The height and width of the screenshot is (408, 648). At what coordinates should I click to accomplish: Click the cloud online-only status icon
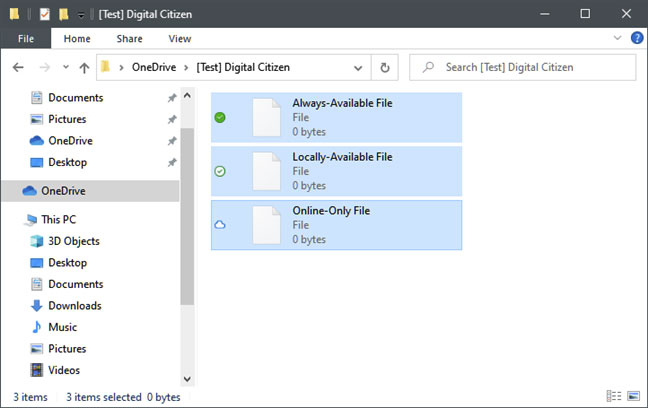220,225
